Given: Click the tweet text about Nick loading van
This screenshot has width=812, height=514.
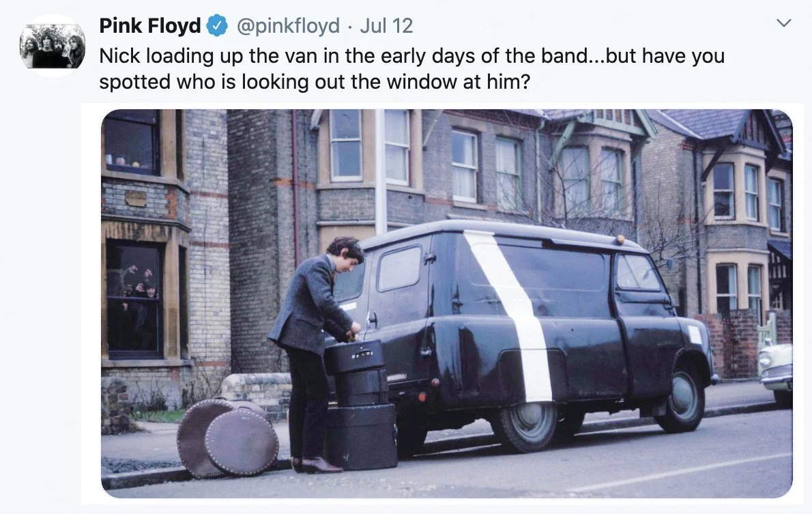Looking at the screenshot, I should coord(411,68).
